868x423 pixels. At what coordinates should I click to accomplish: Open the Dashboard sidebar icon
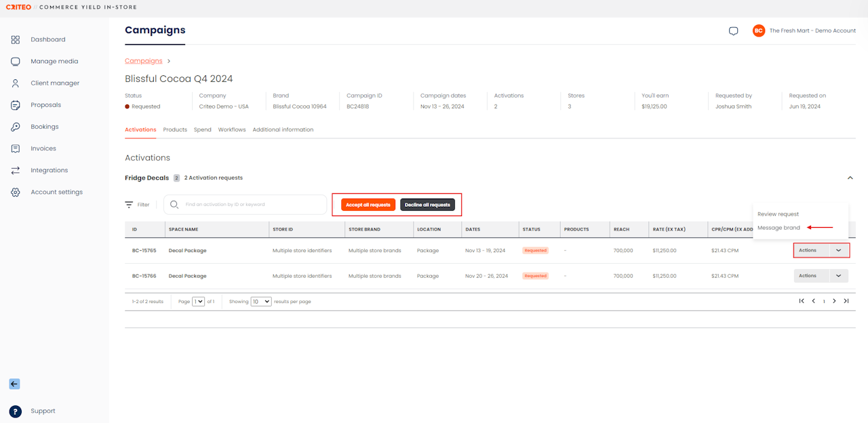coord(16,40)
